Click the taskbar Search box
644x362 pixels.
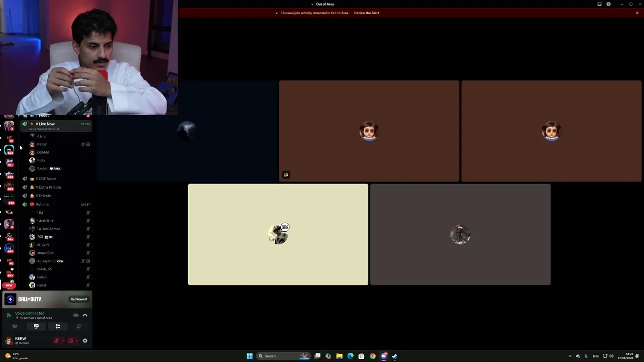coord(283,356)
